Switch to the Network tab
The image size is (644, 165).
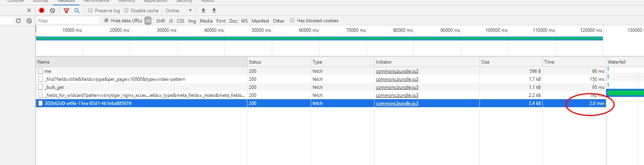(x=66, y=2)
